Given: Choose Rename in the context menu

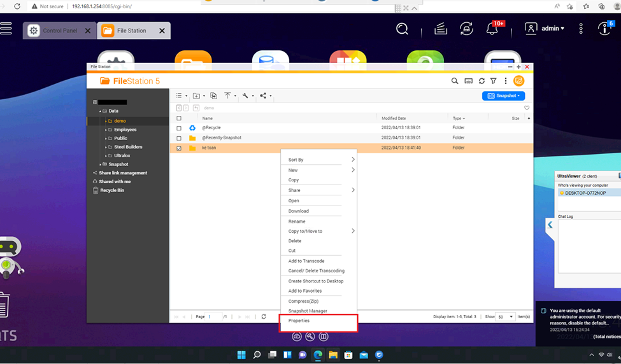Looking at the screenshot, I should [x=297, y=221].
